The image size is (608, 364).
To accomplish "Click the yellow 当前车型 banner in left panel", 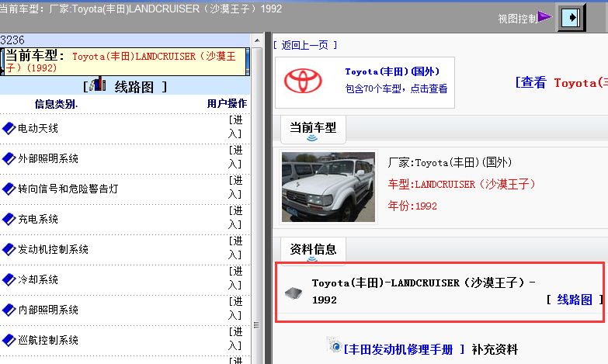I will [x=125, y=61].
